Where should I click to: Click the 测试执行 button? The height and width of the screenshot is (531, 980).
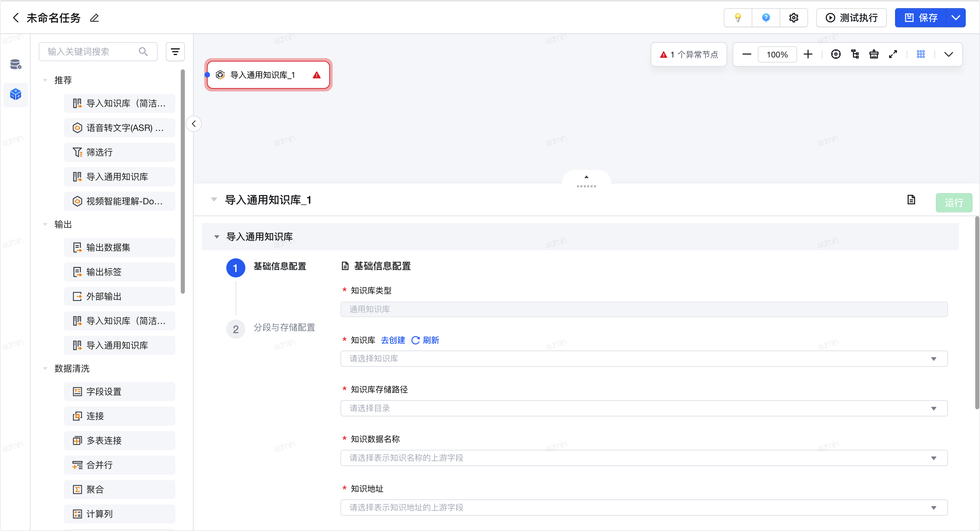851,18
